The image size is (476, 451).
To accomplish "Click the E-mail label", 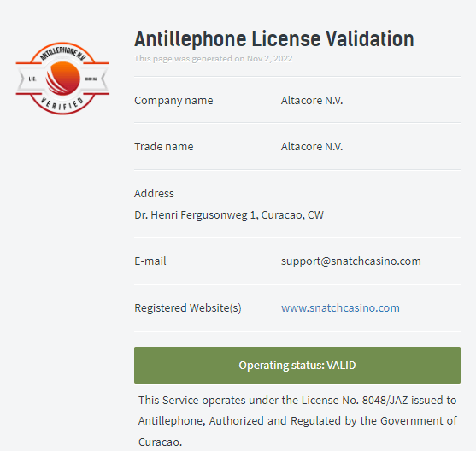I will [150, 261].
